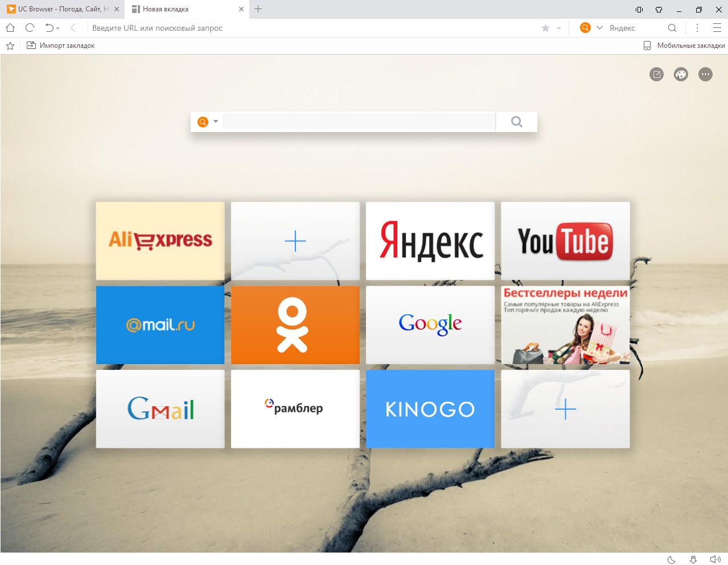Viewport: 728px width, 565px height.
Task: Click the Яндекс toolbar search field
Action: point(636,28)
